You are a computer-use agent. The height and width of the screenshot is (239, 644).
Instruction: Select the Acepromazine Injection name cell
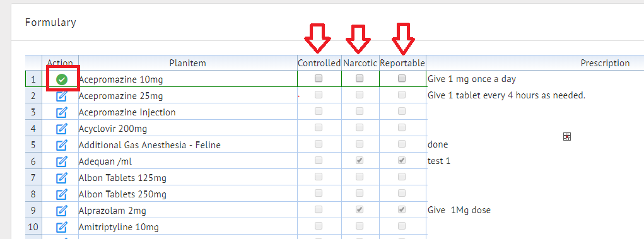pos(188,112)
